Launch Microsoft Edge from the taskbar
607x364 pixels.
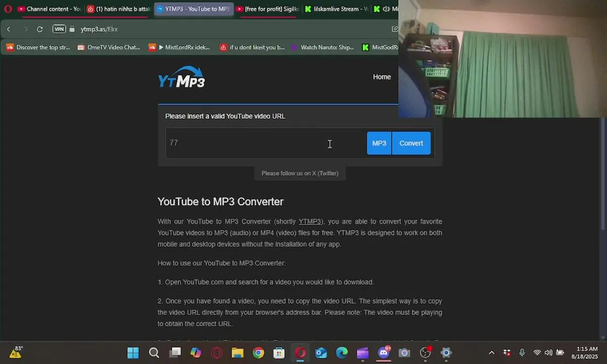pos(342,353)
